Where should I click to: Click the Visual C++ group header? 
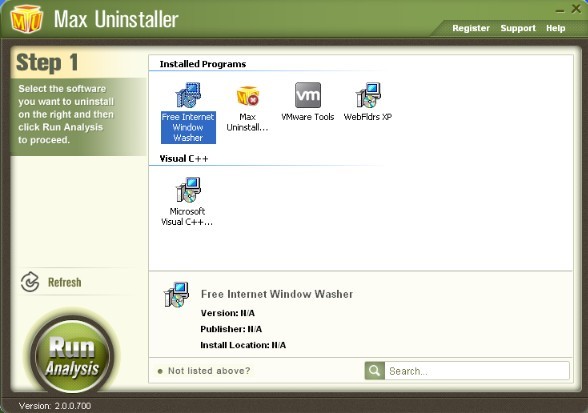coord(184,158)
